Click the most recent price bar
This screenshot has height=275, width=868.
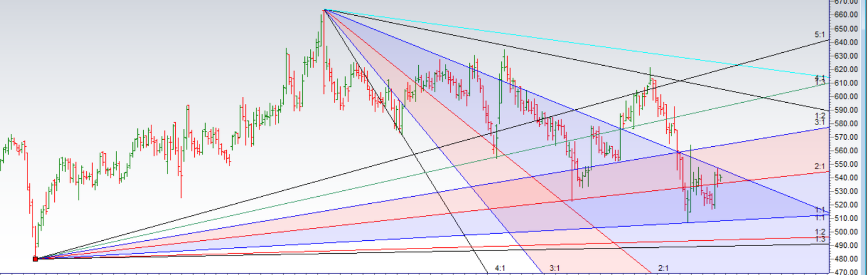click(x=720, y=177)
